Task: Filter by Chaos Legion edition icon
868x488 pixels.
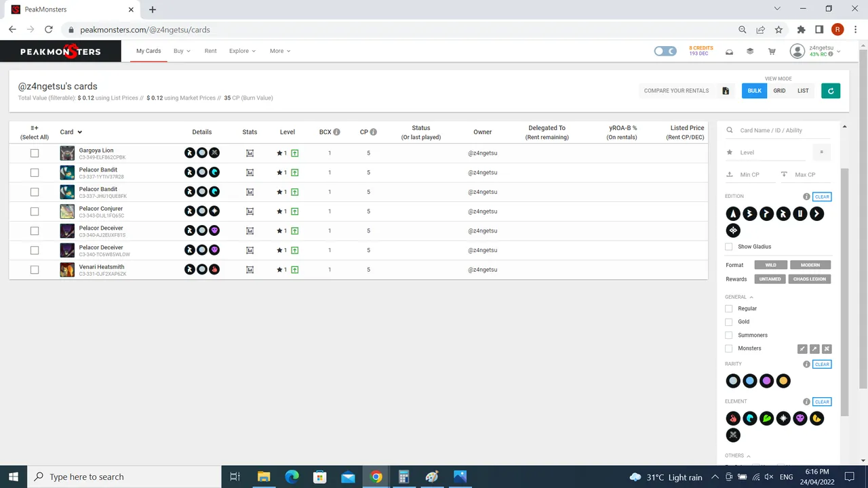Action: point(733,231)
